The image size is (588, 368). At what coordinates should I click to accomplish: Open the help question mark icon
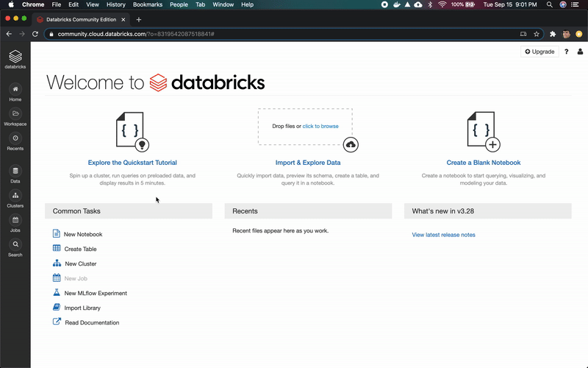(x=566, y=52)
